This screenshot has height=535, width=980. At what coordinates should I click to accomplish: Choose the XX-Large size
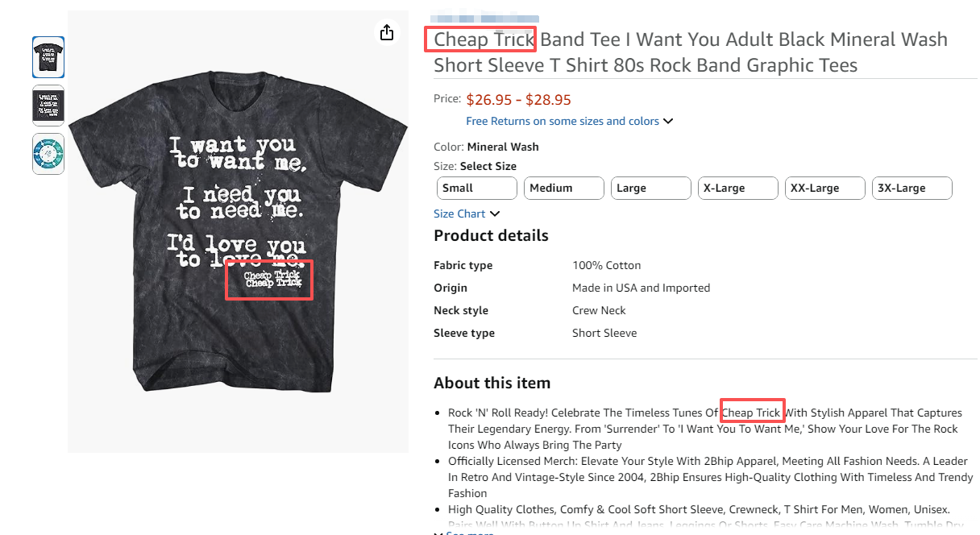coord(824,189)
